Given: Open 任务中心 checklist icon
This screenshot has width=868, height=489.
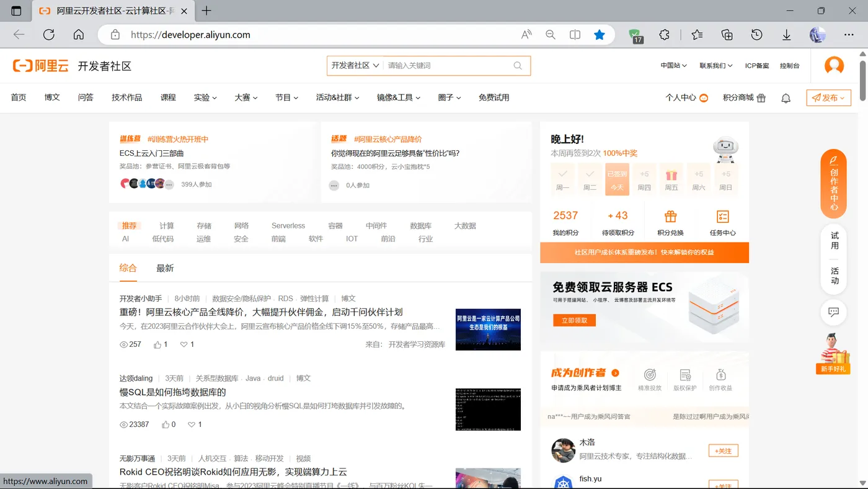Looking at the screenshot, I should 722,216.
